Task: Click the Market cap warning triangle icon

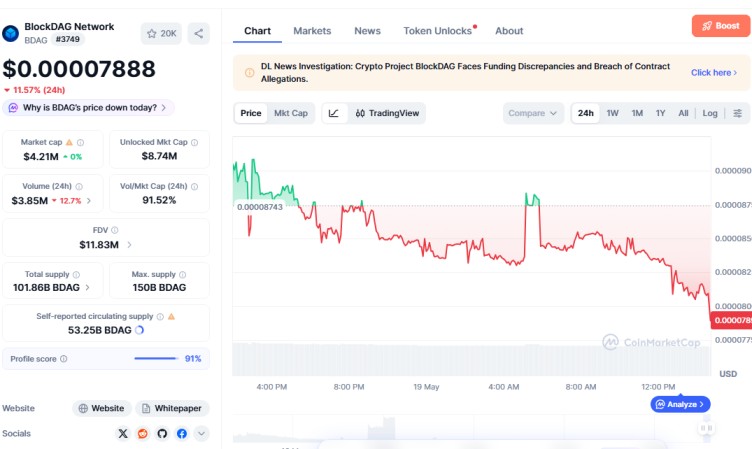Action: coord(69,142)
